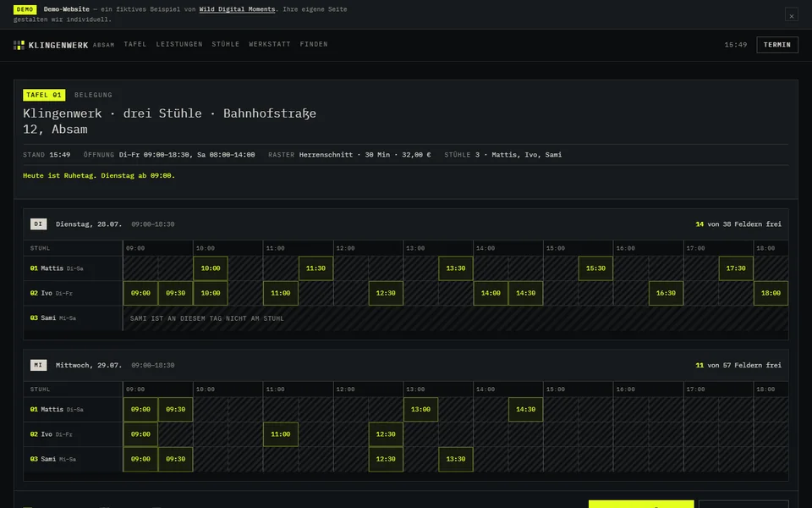This screenshot has width=812, height=508.
Task: Click the MI day badge
Action: pyautogui.click(x=38, y=365)
